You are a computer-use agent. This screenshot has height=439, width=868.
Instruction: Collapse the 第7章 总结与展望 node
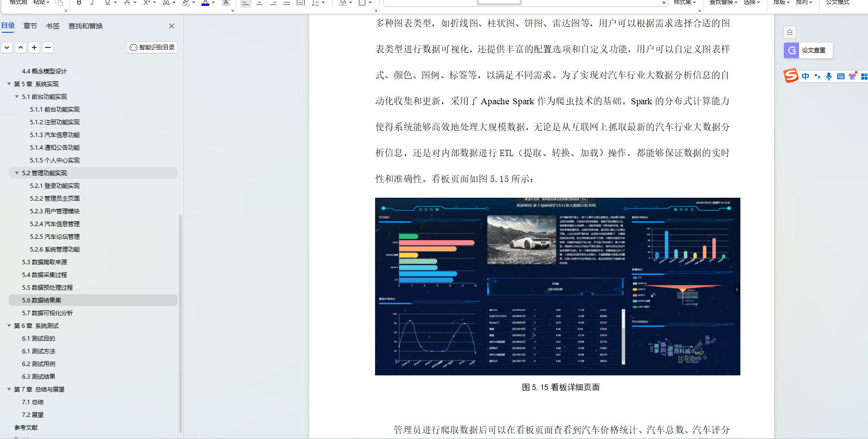tap(9, 390)
